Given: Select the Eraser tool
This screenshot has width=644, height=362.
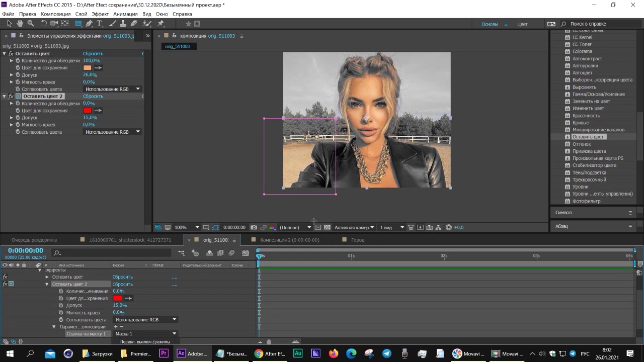Looking at the screenshot, I should click(134, 24).
